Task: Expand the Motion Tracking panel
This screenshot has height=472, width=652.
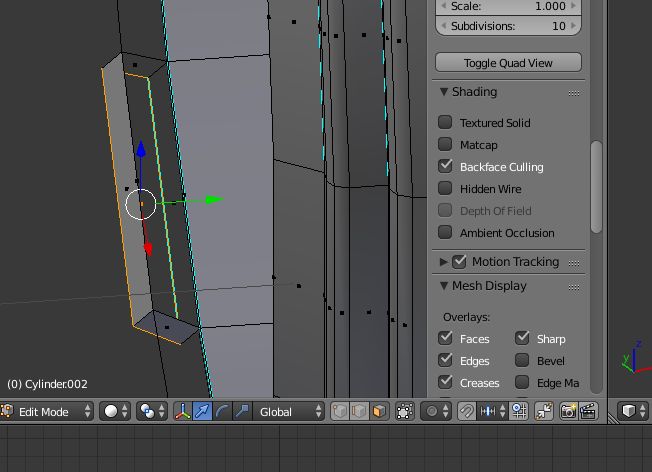Action: (x=444, y=262)
